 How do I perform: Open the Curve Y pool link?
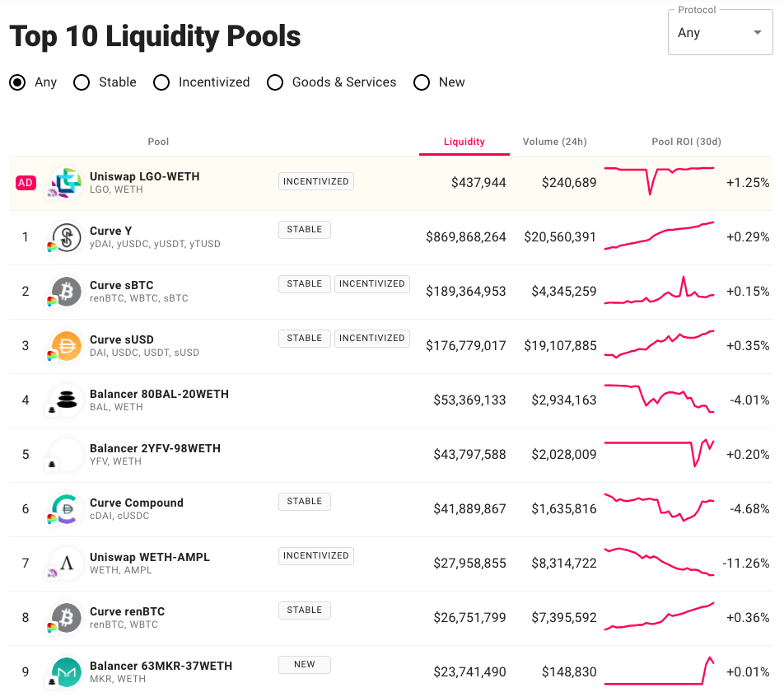pyautogui.click(x=110, y=231)
